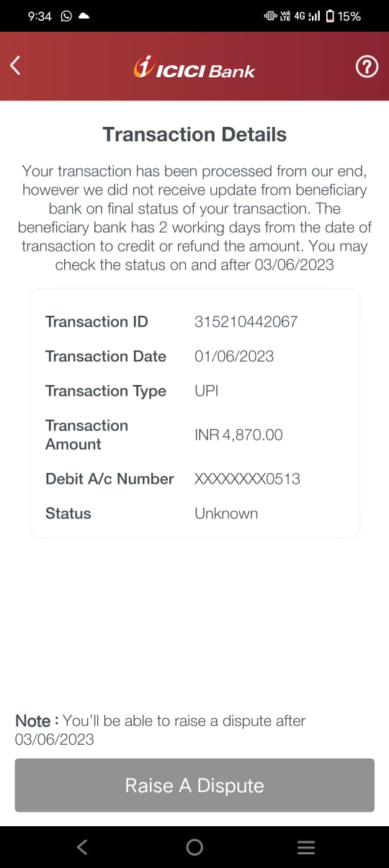
Task: Tap the back arrow in header
Action: coord(15,66)
